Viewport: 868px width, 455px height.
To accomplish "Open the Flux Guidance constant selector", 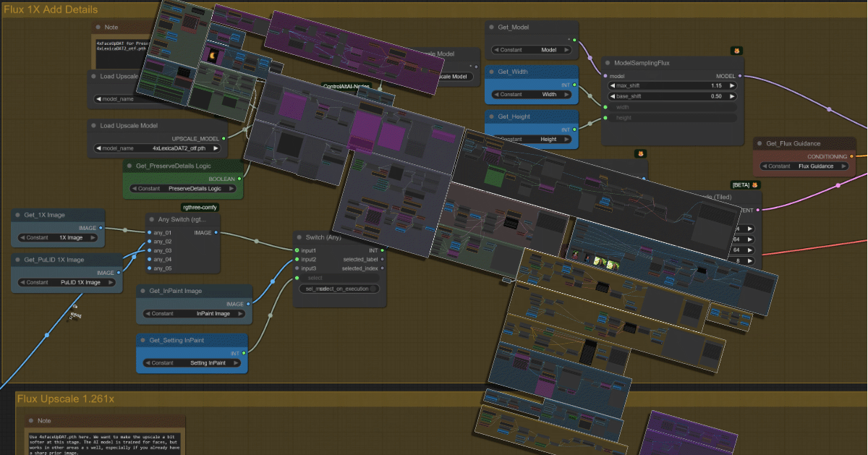I will [804, 166].
